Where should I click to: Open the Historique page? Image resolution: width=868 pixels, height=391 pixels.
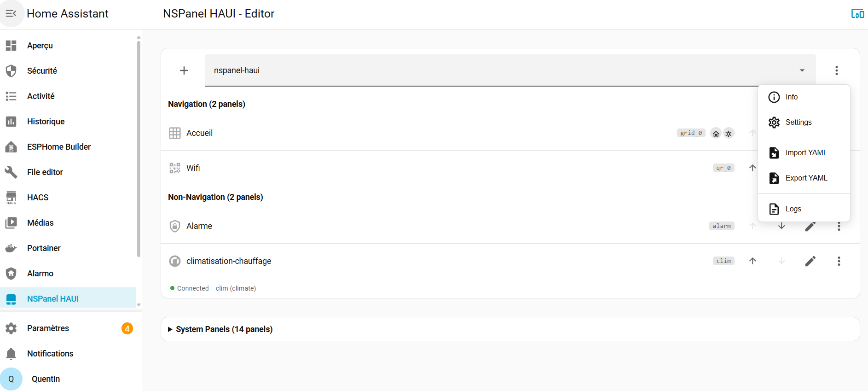click(x=68, y=122)
